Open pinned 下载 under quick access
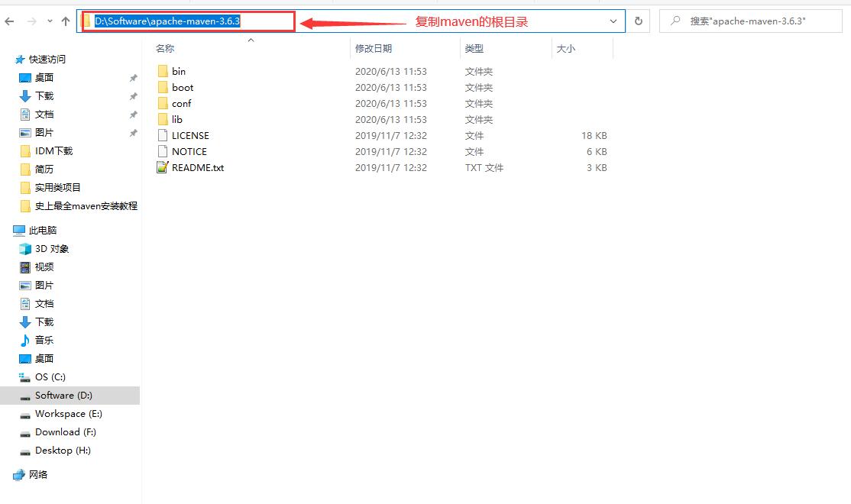The height and width of the screenshot is (504, 851). 44,96
